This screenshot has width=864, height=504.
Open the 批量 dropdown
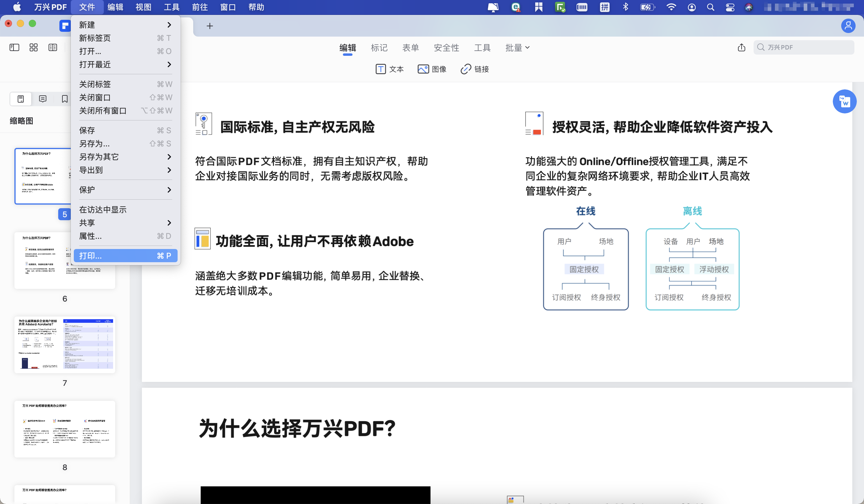517,48
